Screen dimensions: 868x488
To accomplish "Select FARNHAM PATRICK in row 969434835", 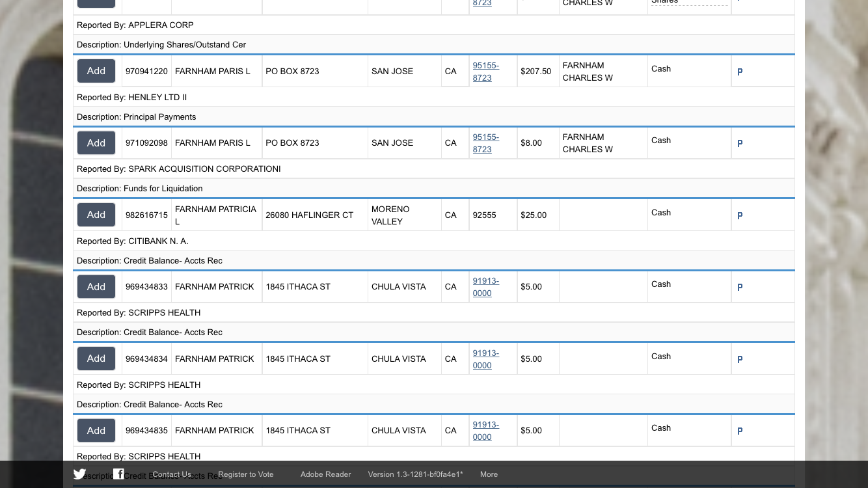I will point(215,431).
